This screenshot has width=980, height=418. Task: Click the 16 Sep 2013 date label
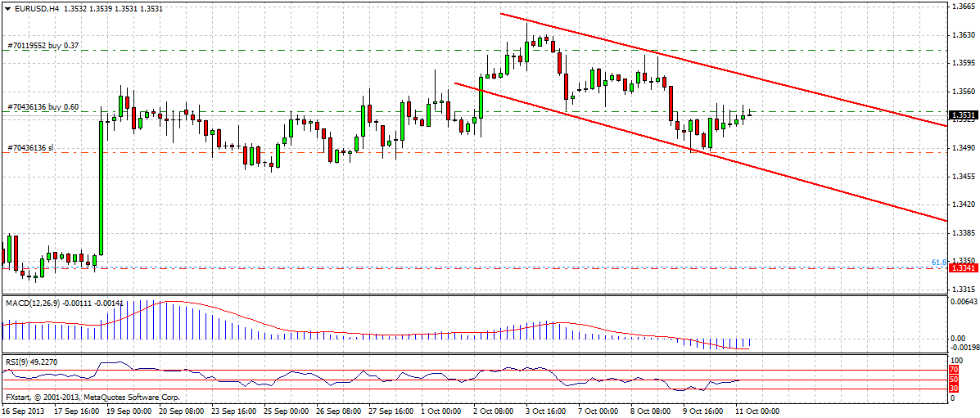pyautogui.click(x=23, y=411)
